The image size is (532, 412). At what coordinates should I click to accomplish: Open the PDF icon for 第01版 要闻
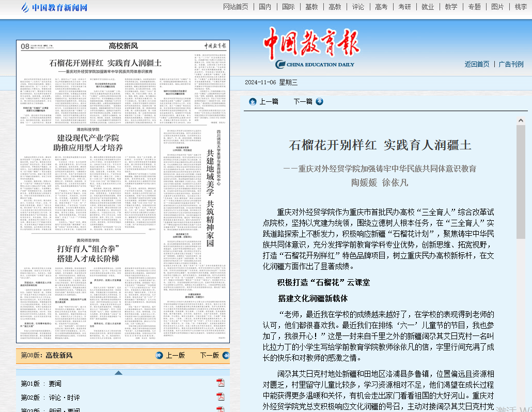pyautogui.click(x=221, y=383)
